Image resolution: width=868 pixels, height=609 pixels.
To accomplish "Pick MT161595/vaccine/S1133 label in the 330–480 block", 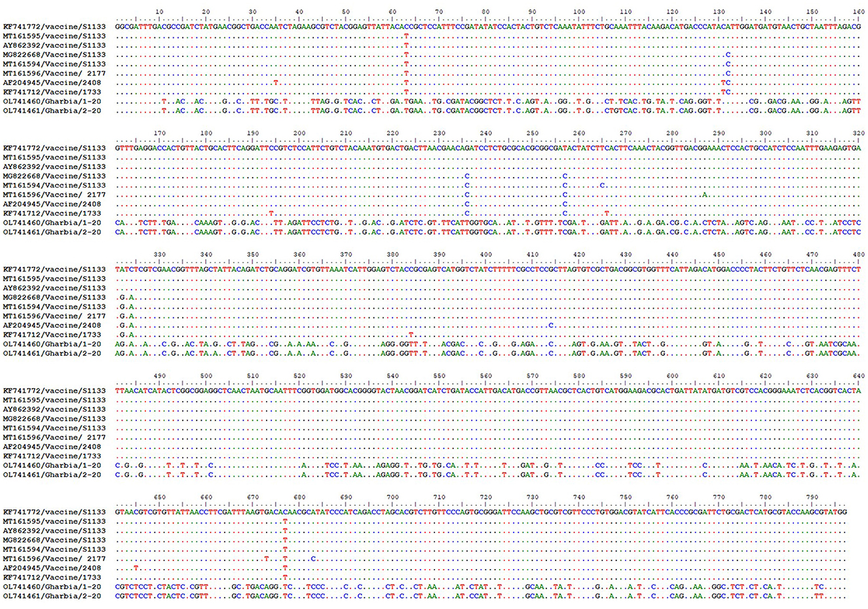I will [54, 279].
